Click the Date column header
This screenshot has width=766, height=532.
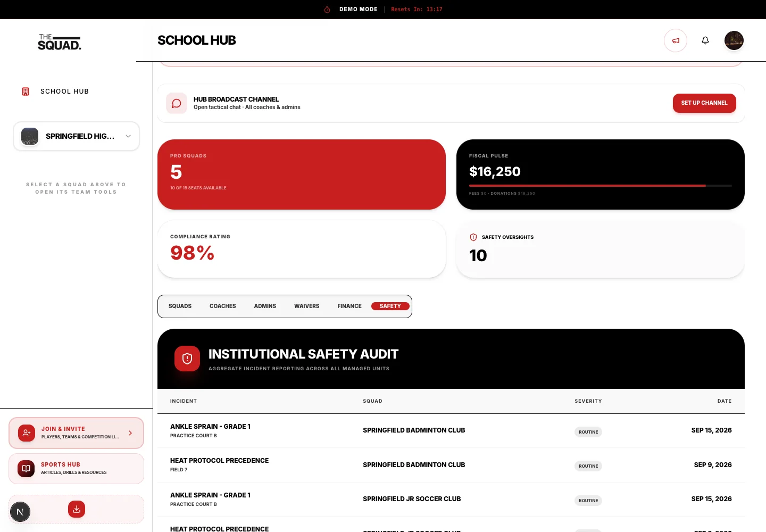(x=725, y=401)
